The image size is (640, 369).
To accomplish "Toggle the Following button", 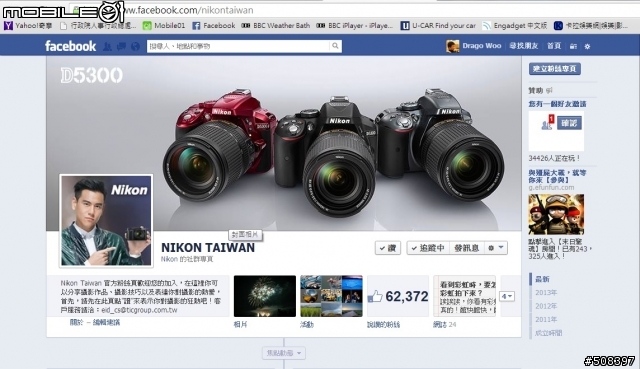I will [x=428, y=248].
